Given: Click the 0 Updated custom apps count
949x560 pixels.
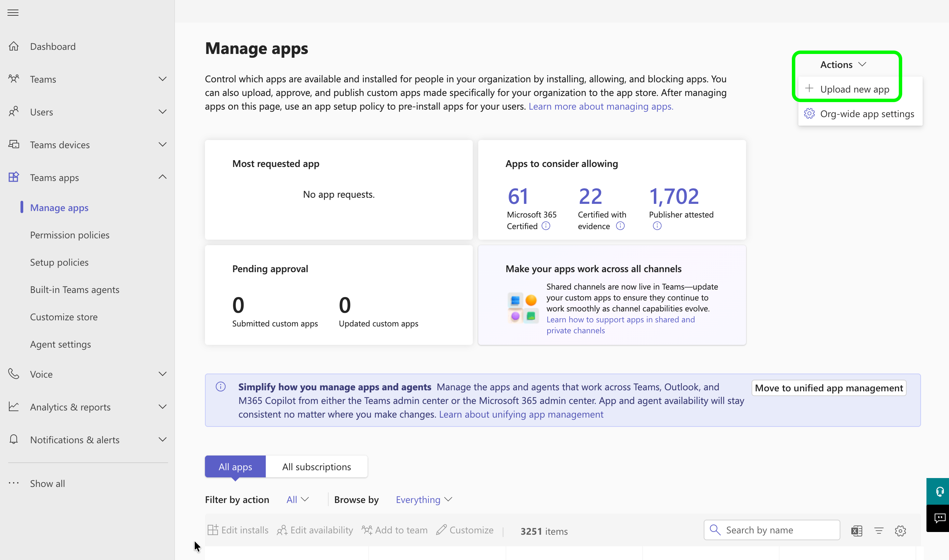Looking at the screenshot, I should coord(345,305).
